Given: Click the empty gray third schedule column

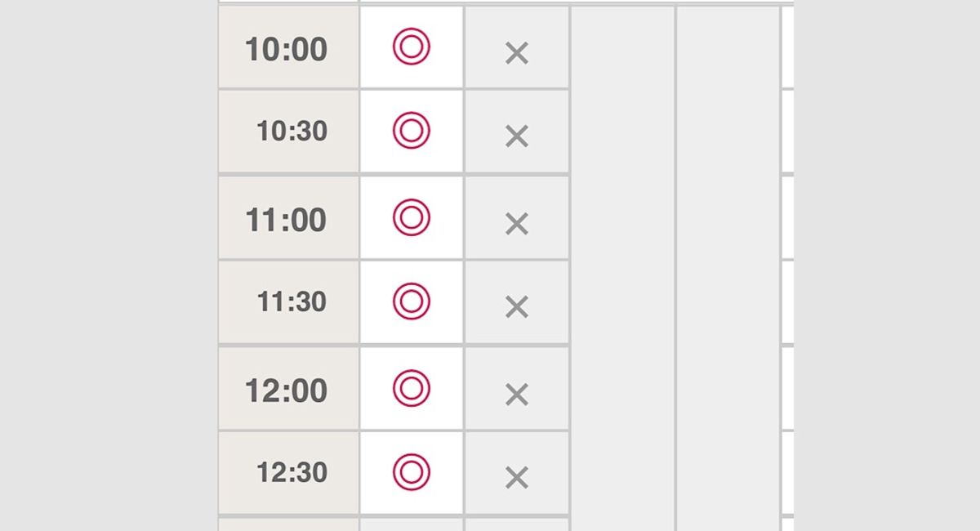Looking at the screenshot, I should 622,268.
